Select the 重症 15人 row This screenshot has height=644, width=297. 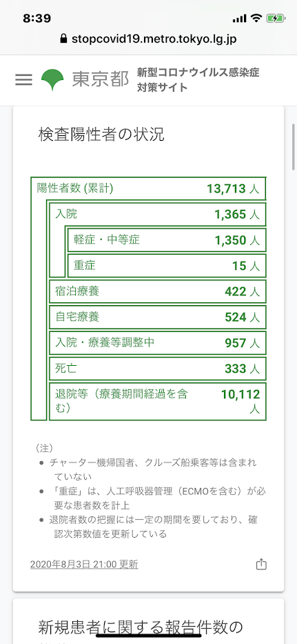click(x=167, y=265)
